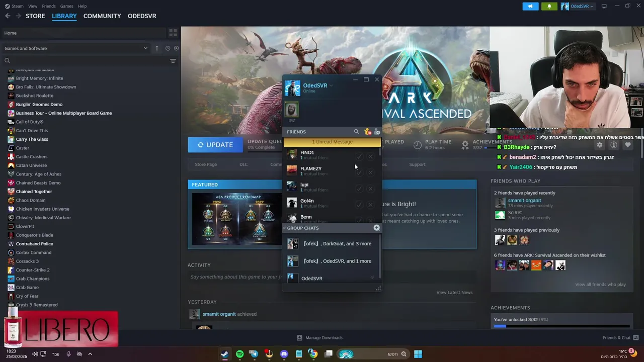Click View all friends who play
Viewport: 644px width, 362px height.
[x=600, y=285]
